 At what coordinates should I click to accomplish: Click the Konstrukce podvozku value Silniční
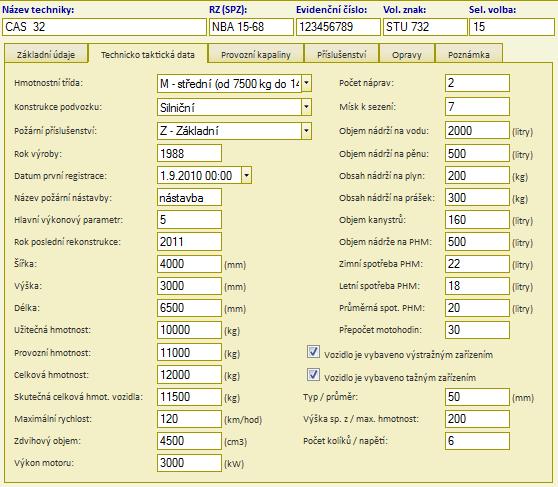point(177,108)
